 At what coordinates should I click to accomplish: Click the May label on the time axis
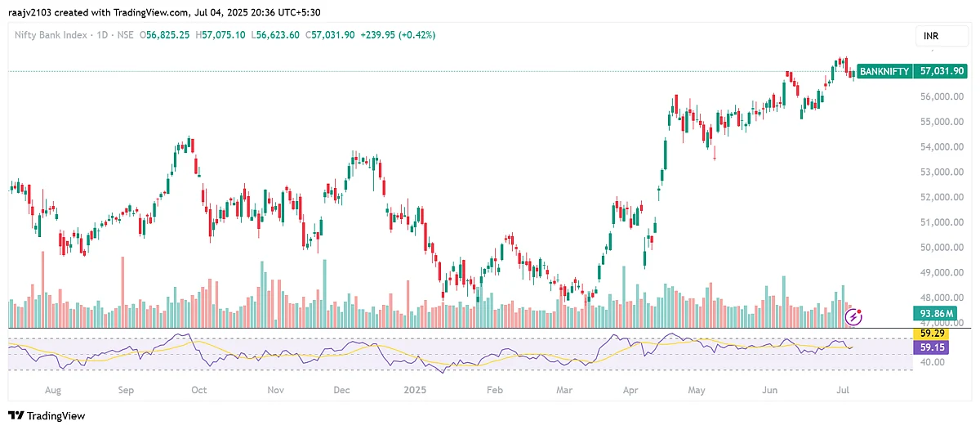(x=695, y=391)
